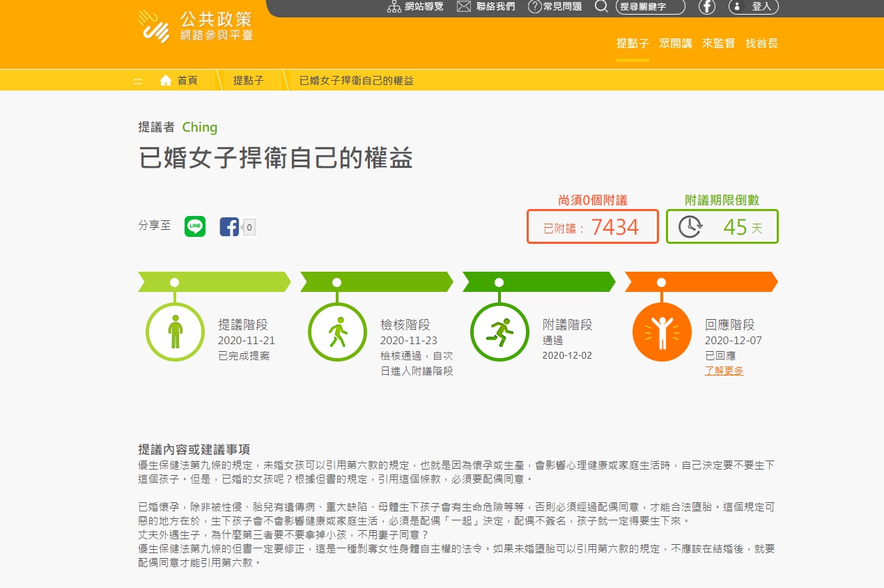Image resolution: width=884 pixels, height=588 pixels.
Task: Click the page title 已婚女子捍衛自己的權益
Action: [276, 159]
